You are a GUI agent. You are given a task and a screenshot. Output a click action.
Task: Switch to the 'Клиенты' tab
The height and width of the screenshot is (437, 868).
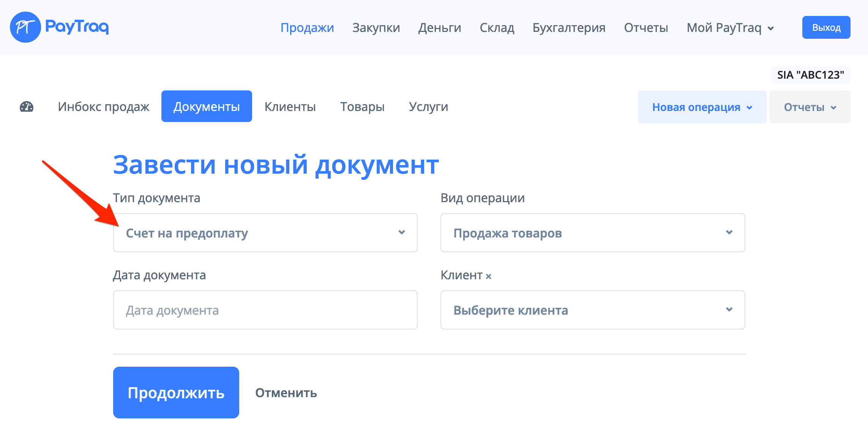click(290, 107)
